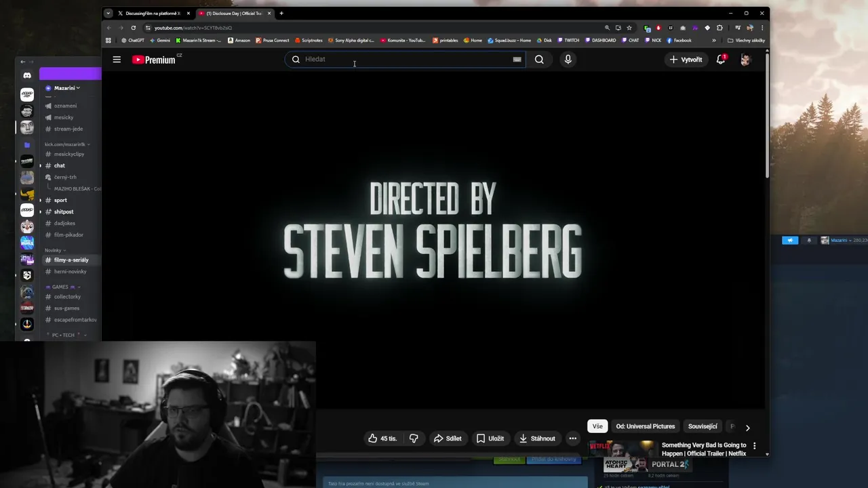
Task: Open the TWITCH bookmark
Action: (568, 40)
